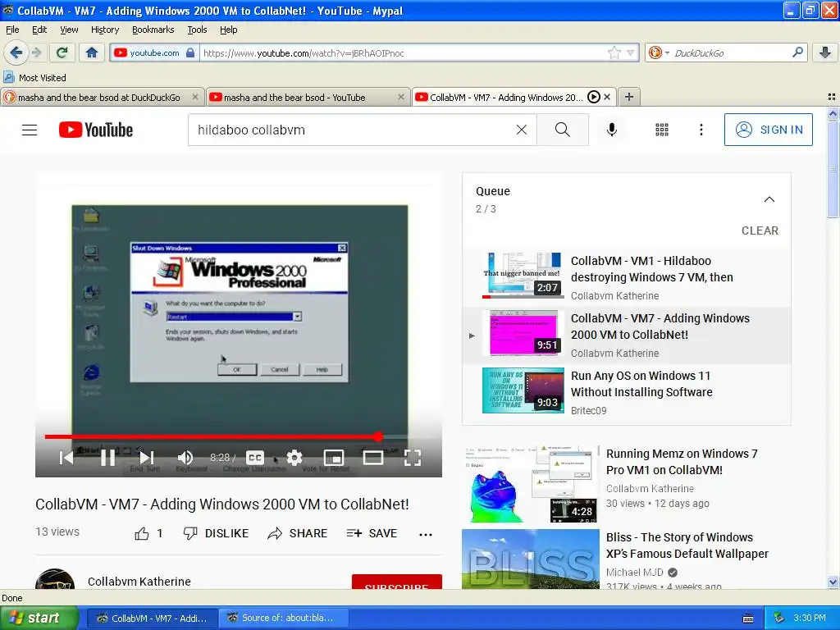Select Adding Windows 2000 VM queue item

click(x=626, y=336)
